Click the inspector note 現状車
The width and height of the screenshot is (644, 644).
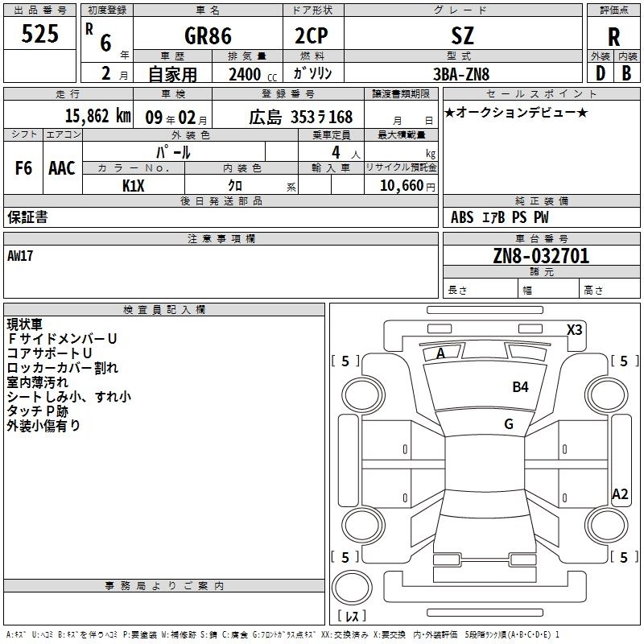(25, 324)
